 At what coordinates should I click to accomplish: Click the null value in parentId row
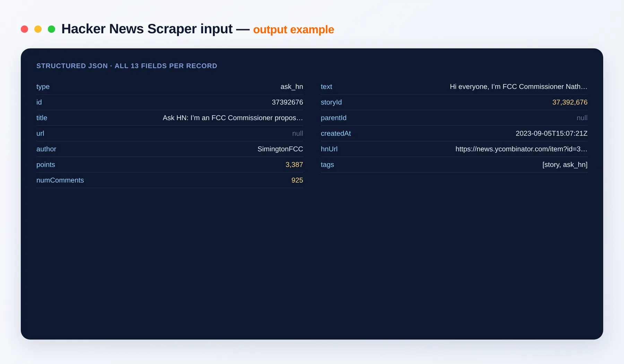coord(582,118)
